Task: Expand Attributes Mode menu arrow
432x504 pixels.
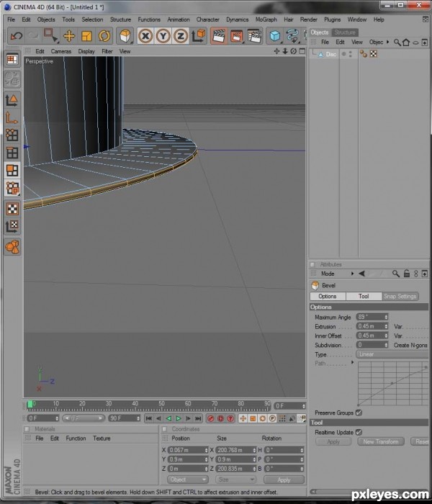Action: pyautogui.click(x=352, y=274)
